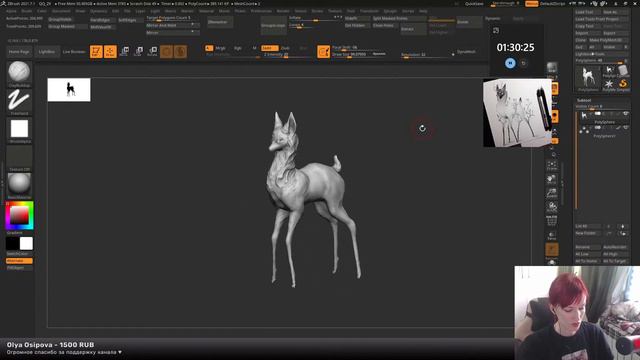640x360 pixels.
Task: Click the Move view icon in right shelf
Action: [x=552, y=179]
